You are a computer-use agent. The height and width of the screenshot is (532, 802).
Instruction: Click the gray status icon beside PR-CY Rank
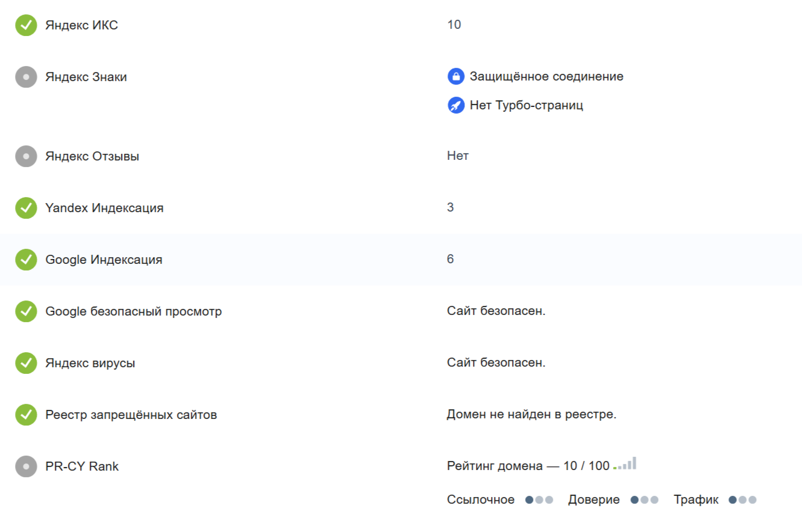click(x=26, y=466)
